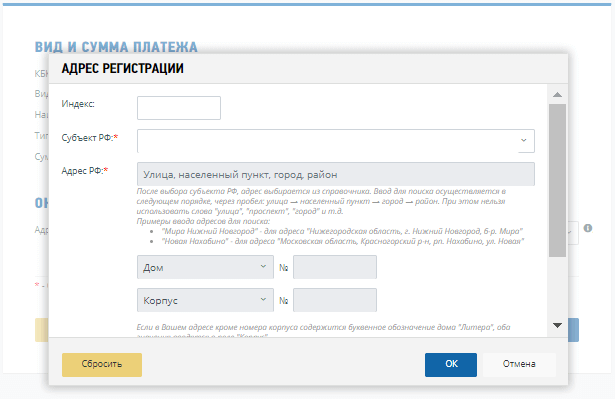Click the Сбросить button

pyautogui.click(x=102, y=364)
